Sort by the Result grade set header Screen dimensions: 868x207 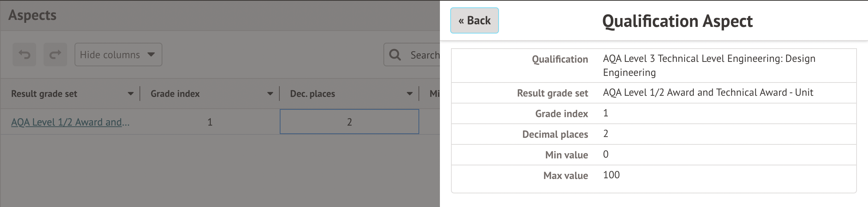(44, 94)
